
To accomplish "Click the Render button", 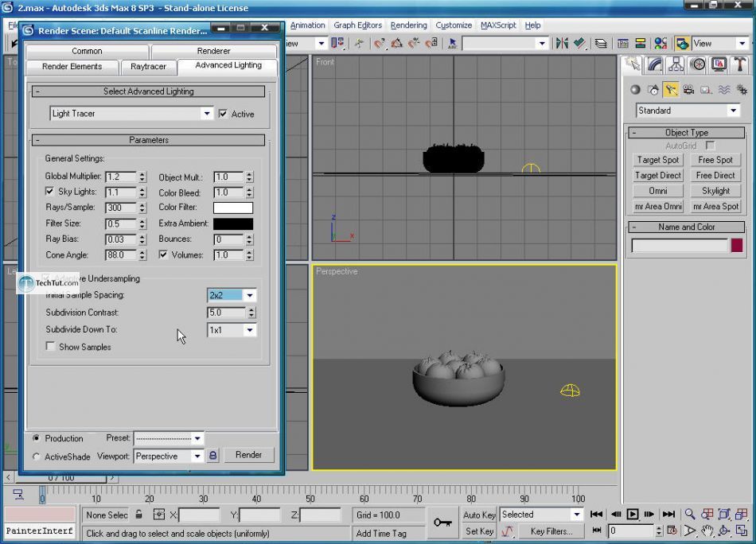I will pyautogui.click(x=248, y=454).
